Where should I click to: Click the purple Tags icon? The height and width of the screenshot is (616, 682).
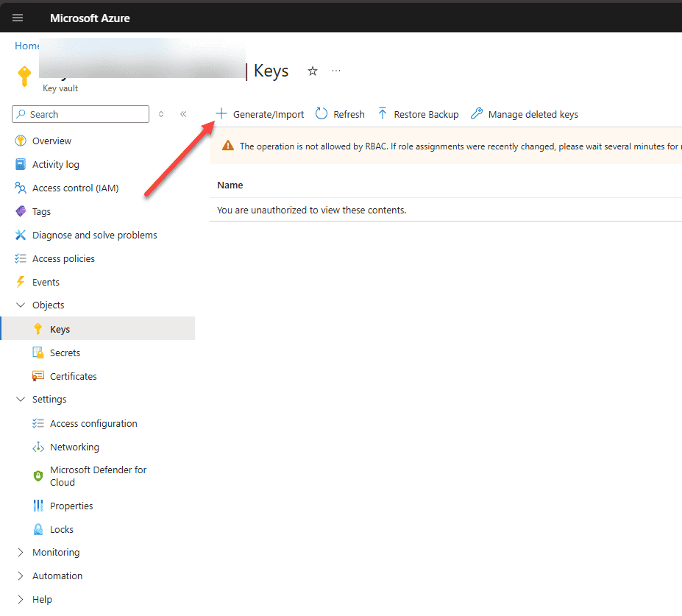point(21,211)
